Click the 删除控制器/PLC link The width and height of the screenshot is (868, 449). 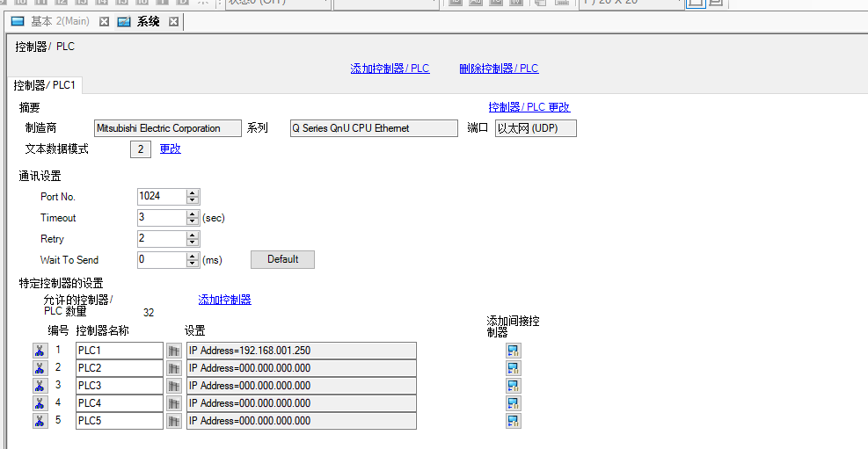(x=499, y=69)
